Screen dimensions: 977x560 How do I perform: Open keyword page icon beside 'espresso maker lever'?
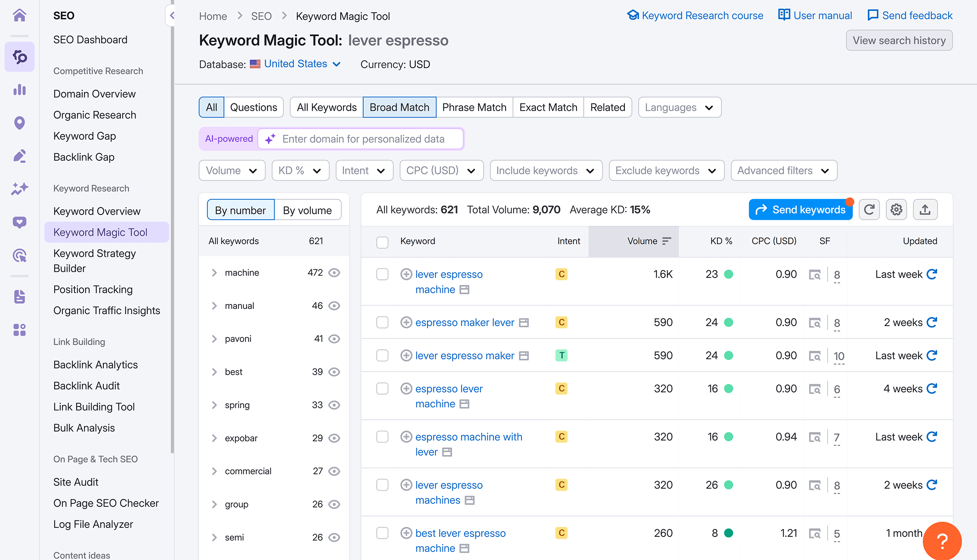click(524, 323)
